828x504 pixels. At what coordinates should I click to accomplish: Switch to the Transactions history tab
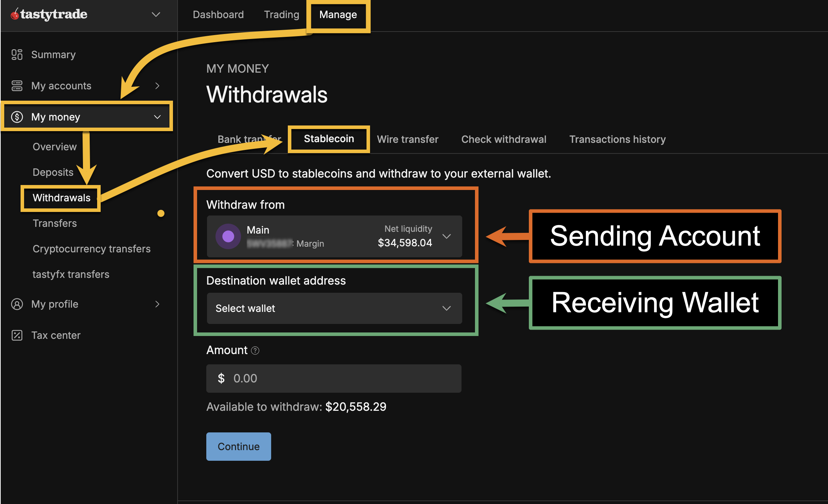click(617, 139)
